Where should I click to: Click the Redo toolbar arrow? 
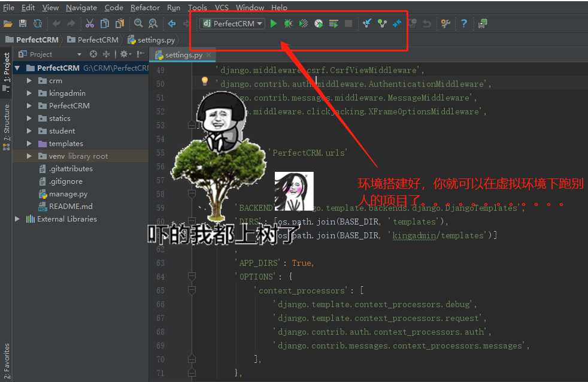(71, 23)
